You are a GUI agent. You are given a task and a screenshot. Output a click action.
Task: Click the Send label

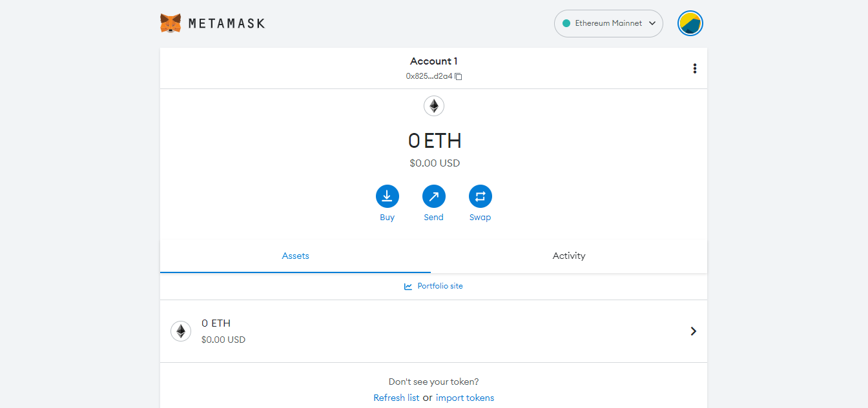click(x=434, y=218)
